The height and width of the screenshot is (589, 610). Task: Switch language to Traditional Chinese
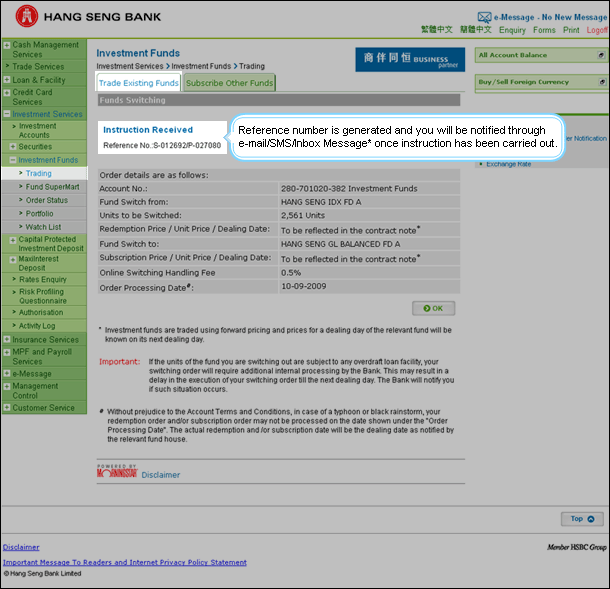tap(436, 30)
